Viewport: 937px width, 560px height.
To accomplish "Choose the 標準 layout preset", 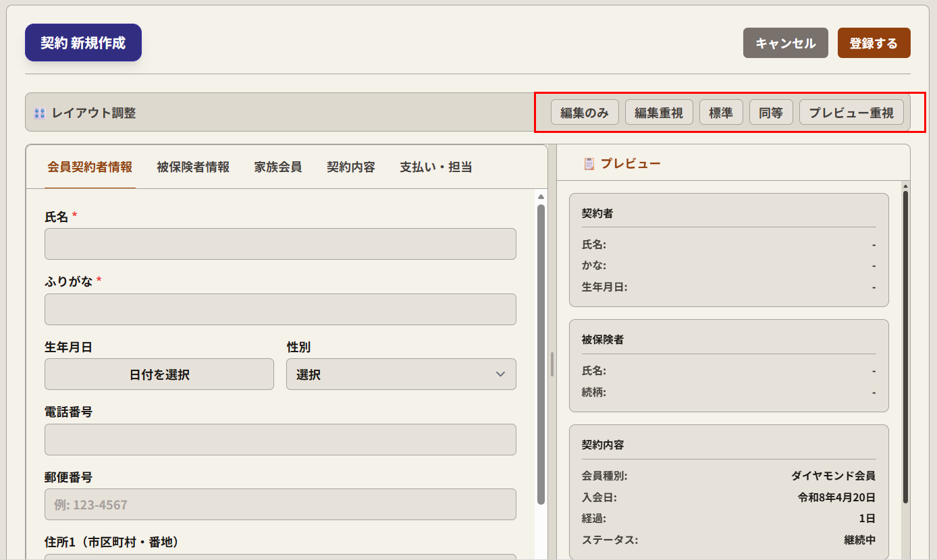I will click(x=720, y=113).
